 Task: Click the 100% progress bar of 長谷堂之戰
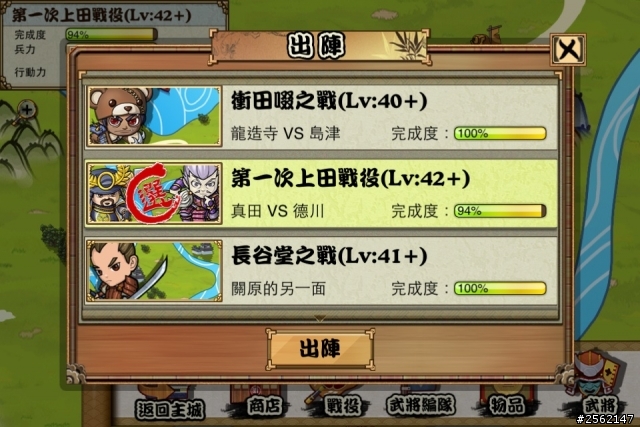pos(500,288)
